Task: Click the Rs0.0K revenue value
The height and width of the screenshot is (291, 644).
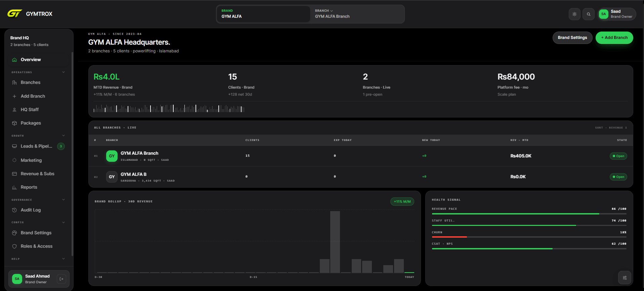Action: click(518, 177)
